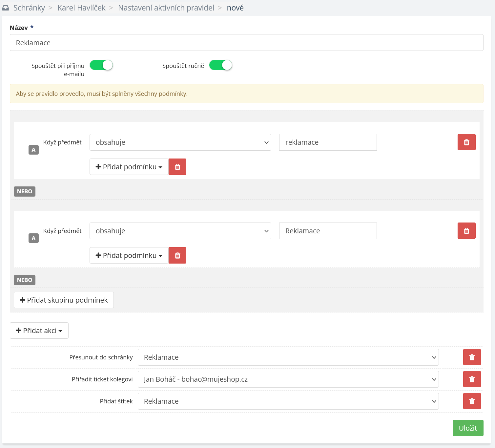Click first condition value field "reklamace"

coord(328,142)
